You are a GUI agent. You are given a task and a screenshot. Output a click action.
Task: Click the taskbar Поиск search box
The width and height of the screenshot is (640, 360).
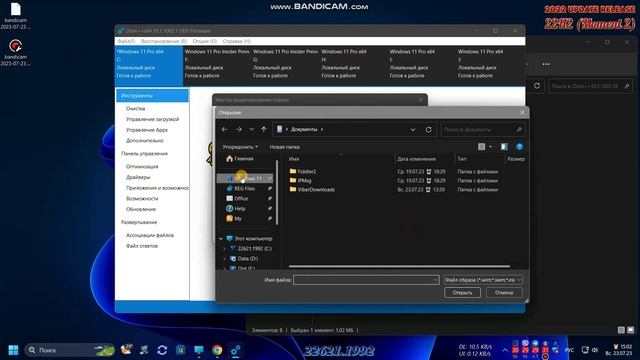(x=69, y=350)
